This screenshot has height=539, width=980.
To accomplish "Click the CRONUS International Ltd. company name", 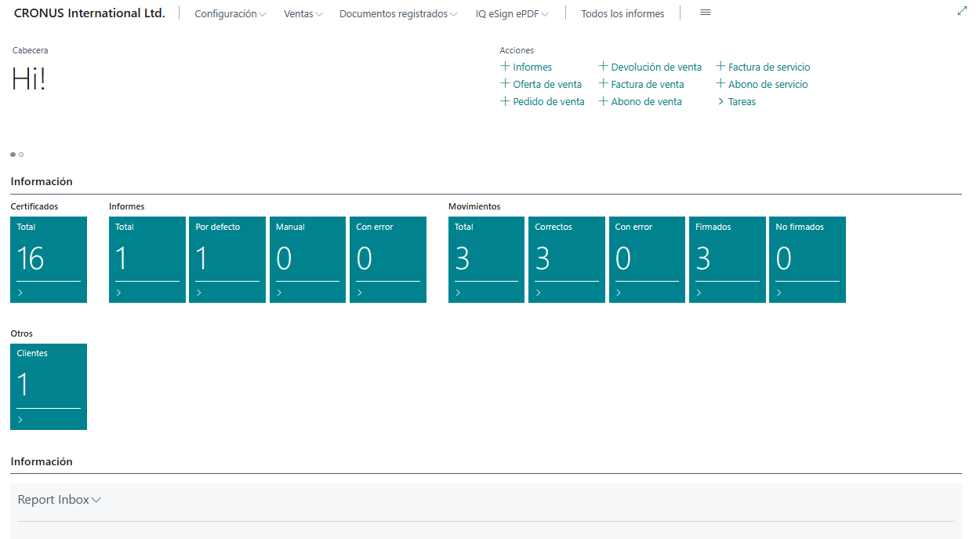I will [89, 13].
